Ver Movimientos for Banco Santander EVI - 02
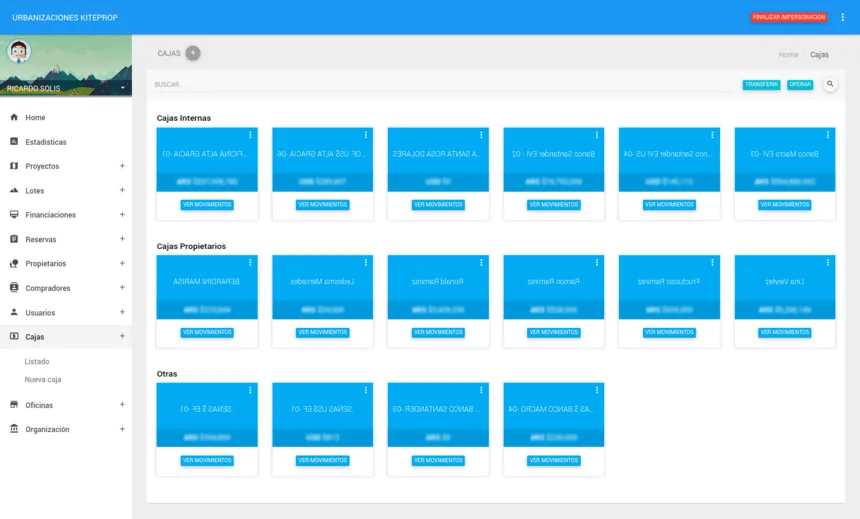 pyautogui.click(x=553, y=205)
